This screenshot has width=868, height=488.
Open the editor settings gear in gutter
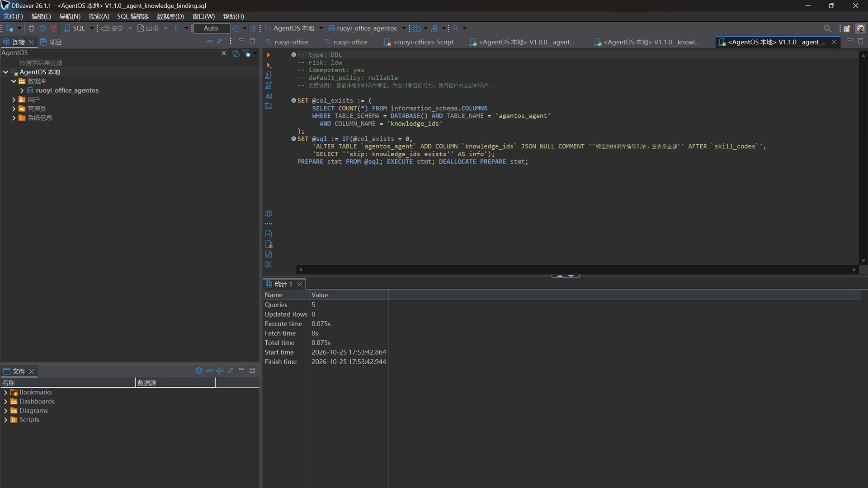point(269,213)
